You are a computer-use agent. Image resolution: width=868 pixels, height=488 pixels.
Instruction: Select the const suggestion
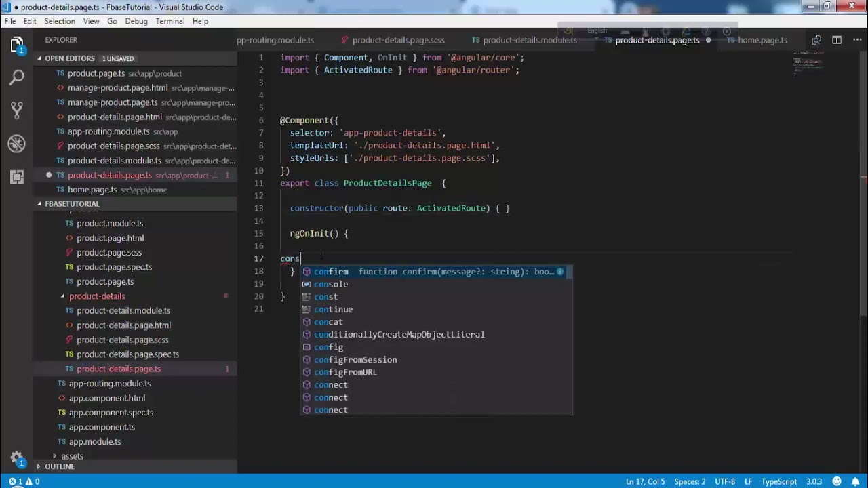click(x=437, y=297)
